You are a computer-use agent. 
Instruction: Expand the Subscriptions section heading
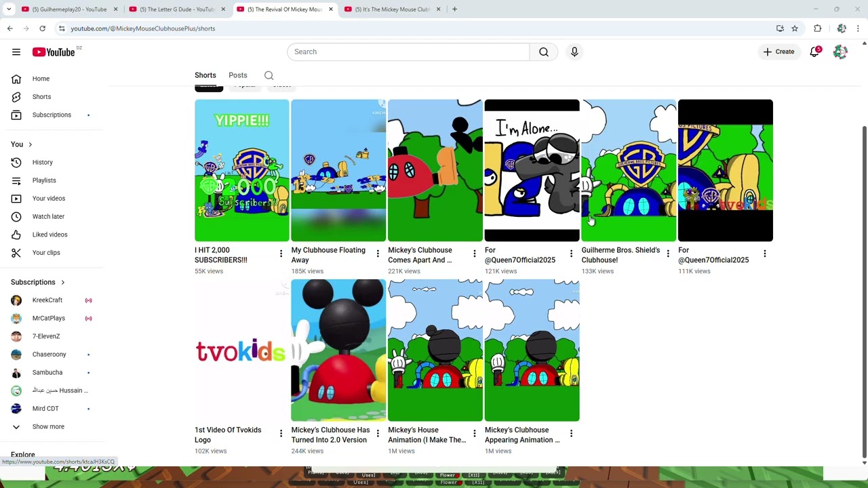click(x=38, y=283)
